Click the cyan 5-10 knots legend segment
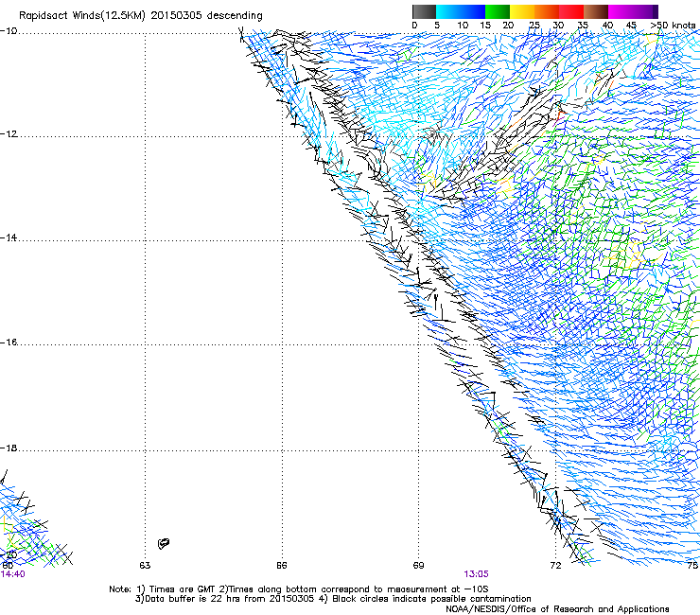Screen dimensions: 700x615 (x=448, y=11)
